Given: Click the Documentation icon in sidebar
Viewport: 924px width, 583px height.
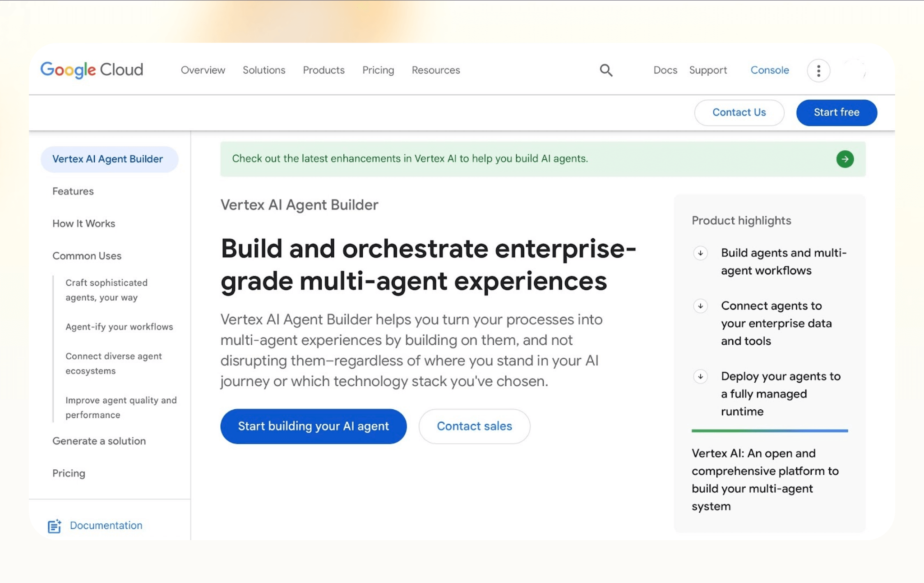Looking at the screenshot, I should [x=55, y=526].
